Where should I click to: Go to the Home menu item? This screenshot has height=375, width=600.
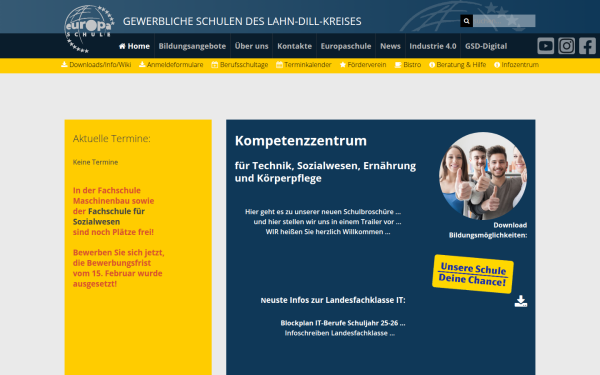pyautogui.click(x=134, y=46)
